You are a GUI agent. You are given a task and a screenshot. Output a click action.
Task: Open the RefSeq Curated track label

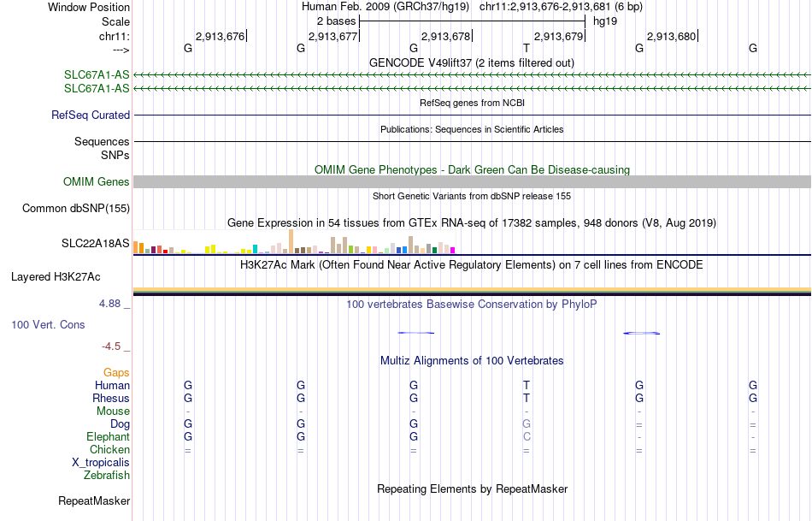click(91, 115)
